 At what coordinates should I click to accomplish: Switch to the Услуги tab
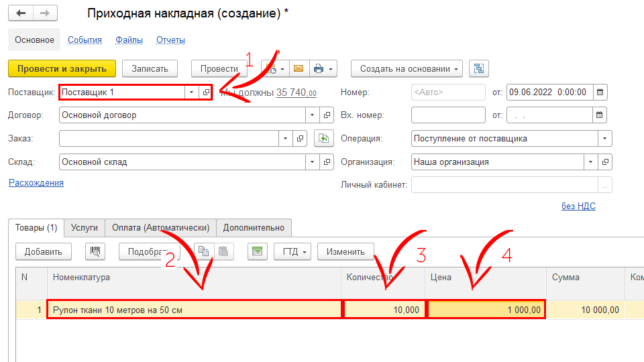(85, 227)
